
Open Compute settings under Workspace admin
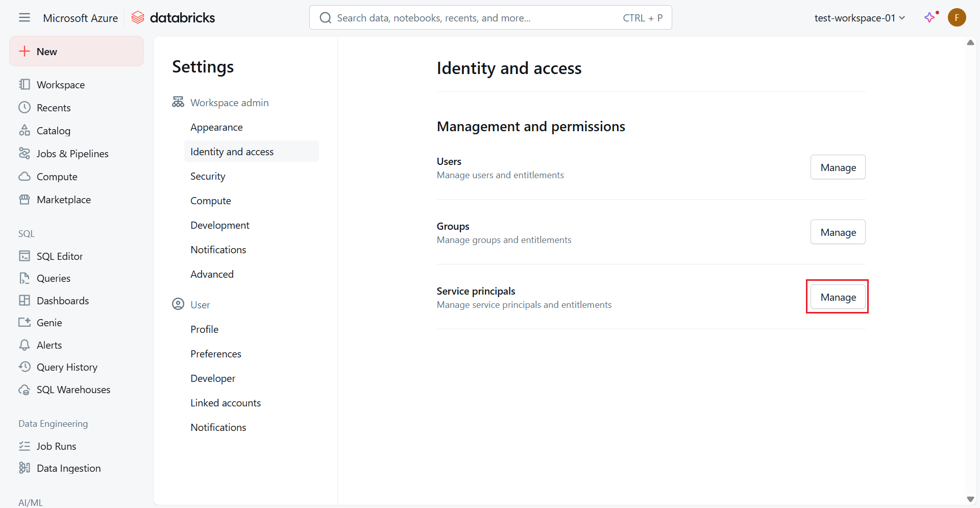click(x=211, y=201)
